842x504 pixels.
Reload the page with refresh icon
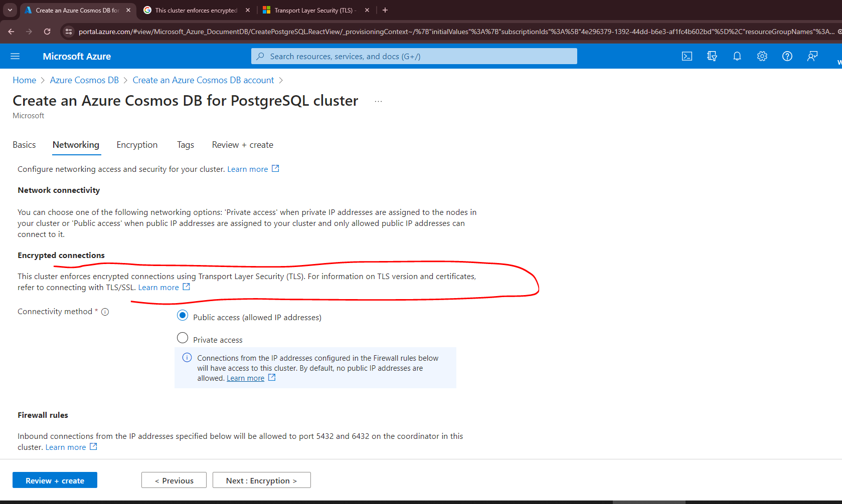tap(47, 32)
